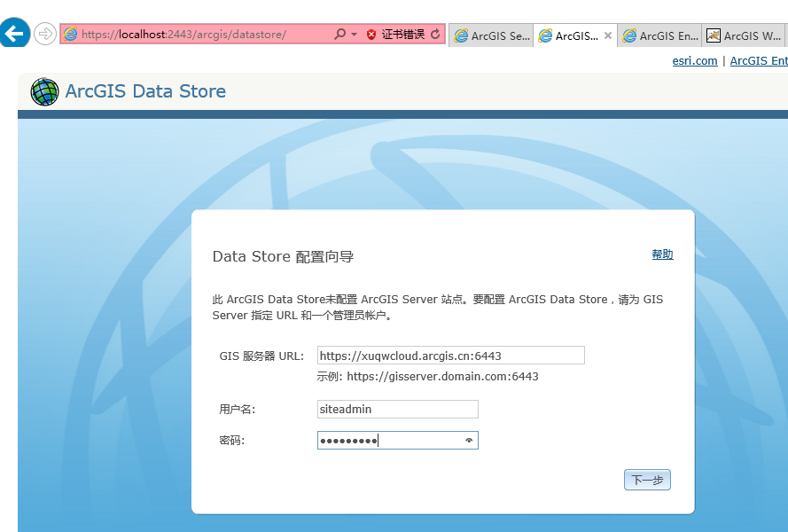
Task: Click the red certificate error shield icon
Action: coord(371,35)
